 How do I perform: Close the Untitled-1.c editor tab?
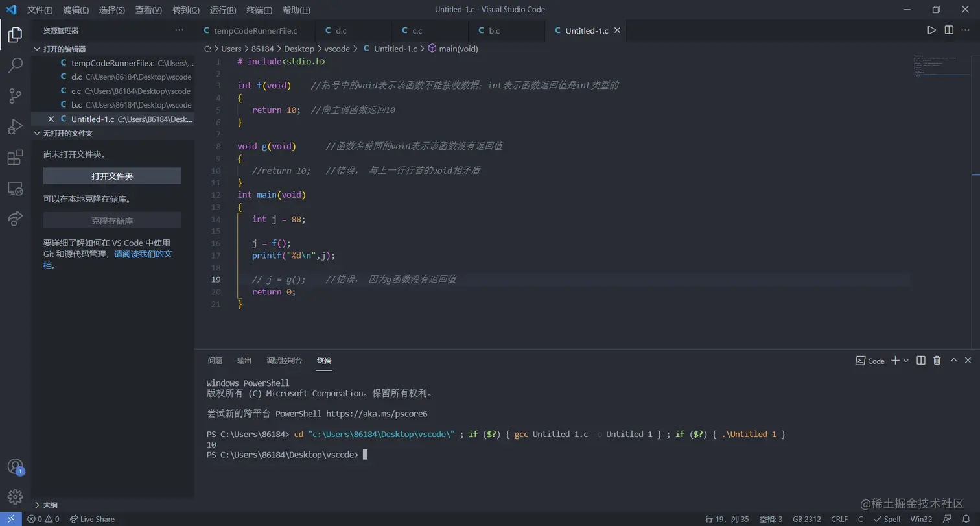[x=617, y=30]
